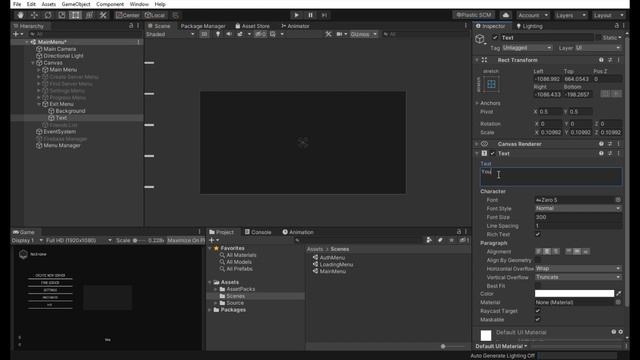The height and width of the screenshot is (360, 640).
Task: Collapse the Exit Menu tree item
Action: (x=39, y=104)
